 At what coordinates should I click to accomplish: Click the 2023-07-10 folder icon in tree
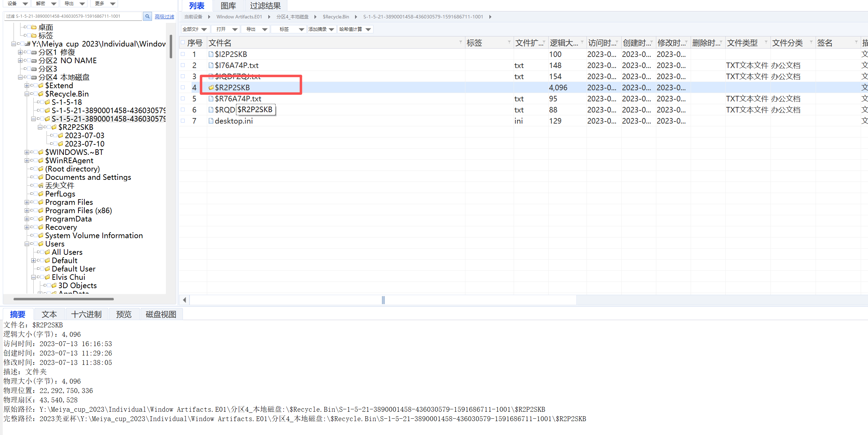tap(60, 144)
